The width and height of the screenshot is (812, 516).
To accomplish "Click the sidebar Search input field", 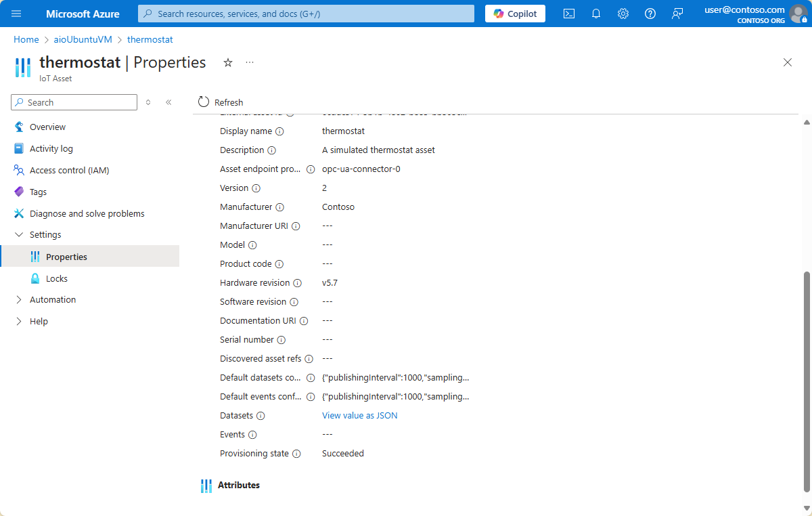I will (73, 102).
